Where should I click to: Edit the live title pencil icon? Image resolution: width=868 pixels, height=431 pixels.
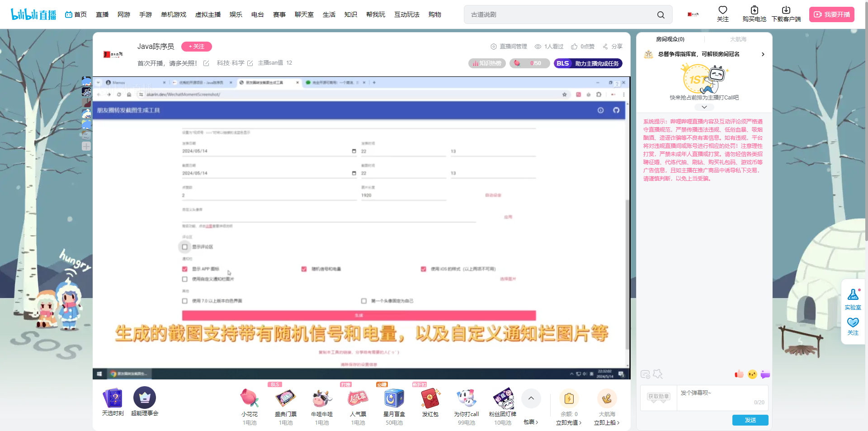click(x=206, y=63)
